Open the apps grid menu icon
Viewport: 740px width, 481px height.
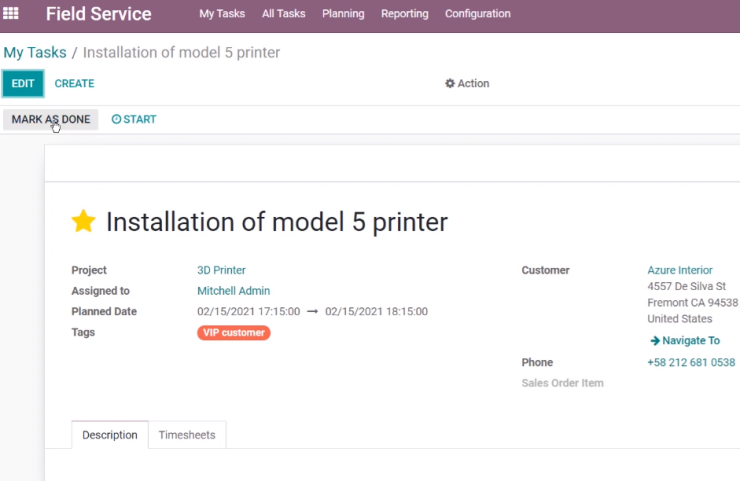11,13
